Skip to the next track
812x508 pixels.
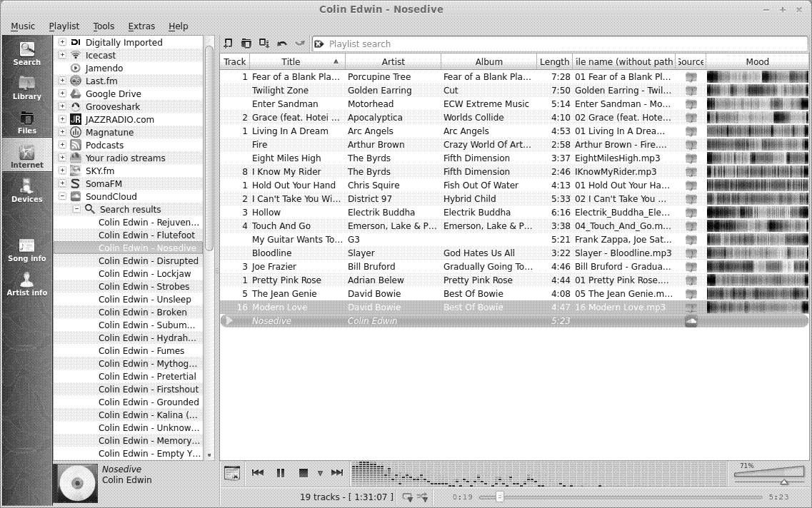(x=337, y=472)
